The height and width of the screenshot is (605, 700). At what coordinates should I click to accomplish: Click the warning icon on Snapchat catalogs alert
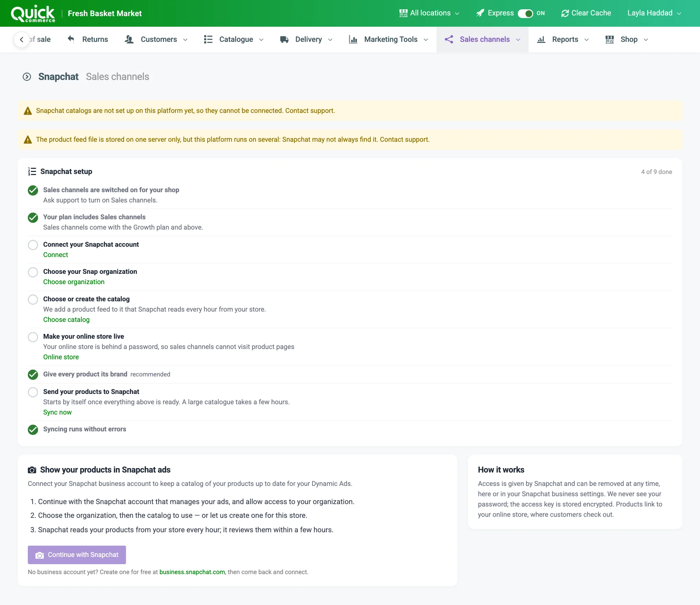28,111
